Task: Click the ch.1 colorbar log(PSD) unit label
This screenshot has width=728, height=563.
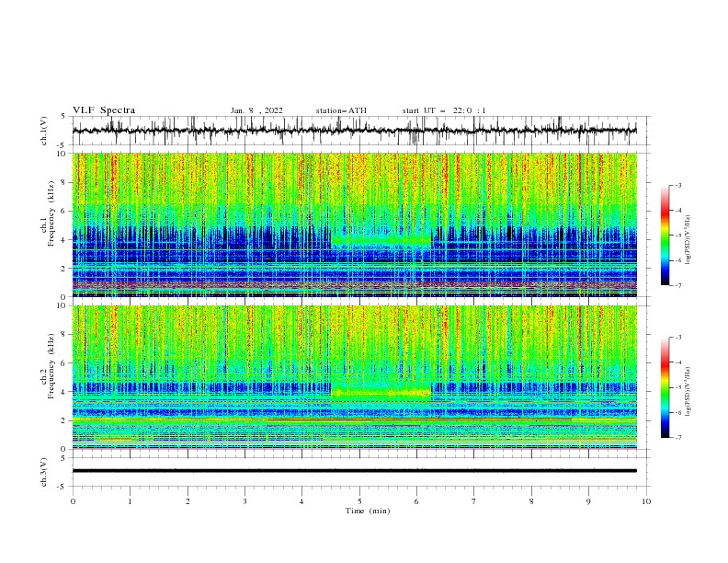Action: click(x=688, y=240)
